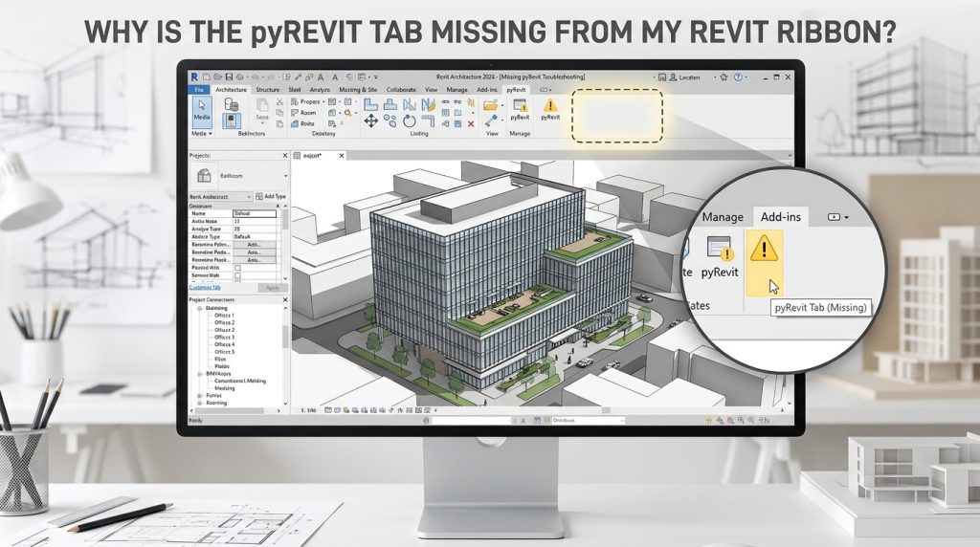The image size is (980, 547).
Task: Click the Name value input field
Action: click(255, 213)
